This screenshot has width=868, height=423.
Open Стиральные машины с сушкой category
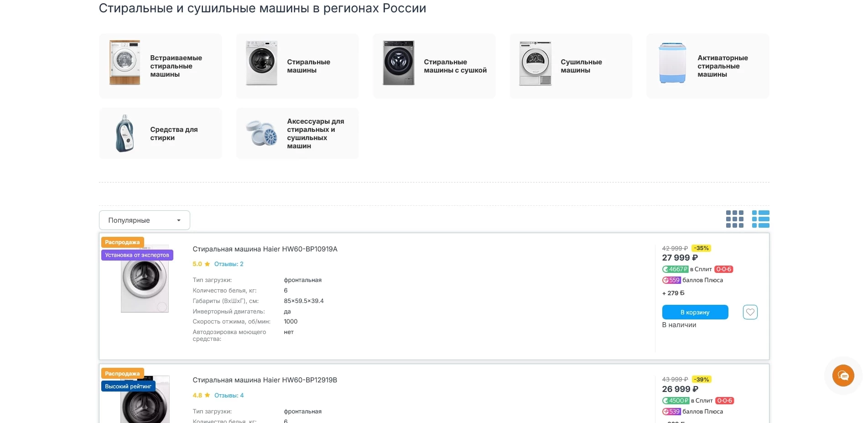click(x=455, y=66)
